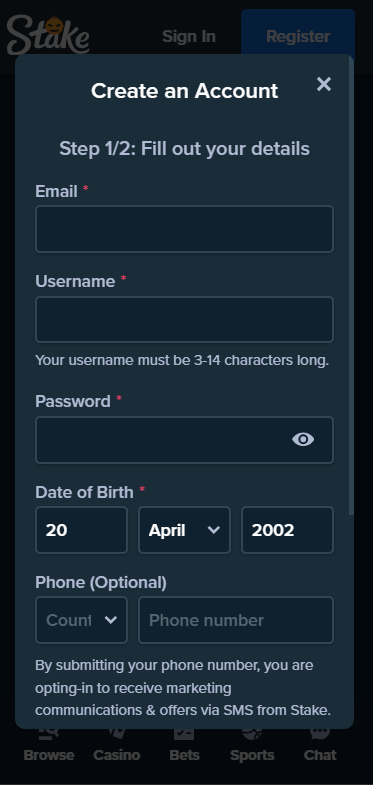Click the birth year field showing 2002

click(287, 530)
